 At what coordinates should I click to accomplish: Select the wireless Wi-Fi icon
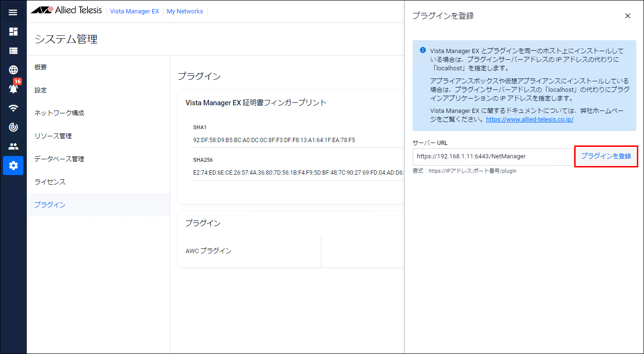[x=13, y=108]
